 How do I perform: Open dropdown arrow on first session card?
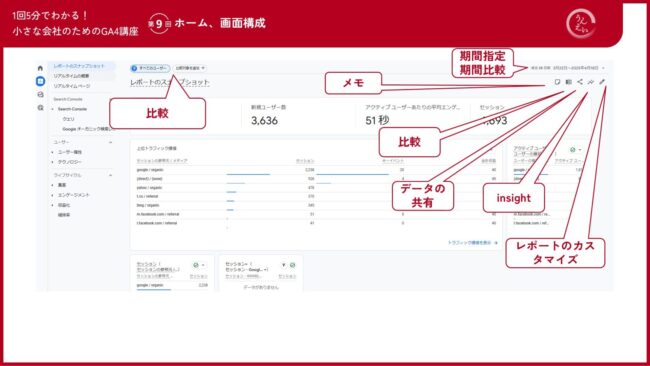(x=203, y=265)
